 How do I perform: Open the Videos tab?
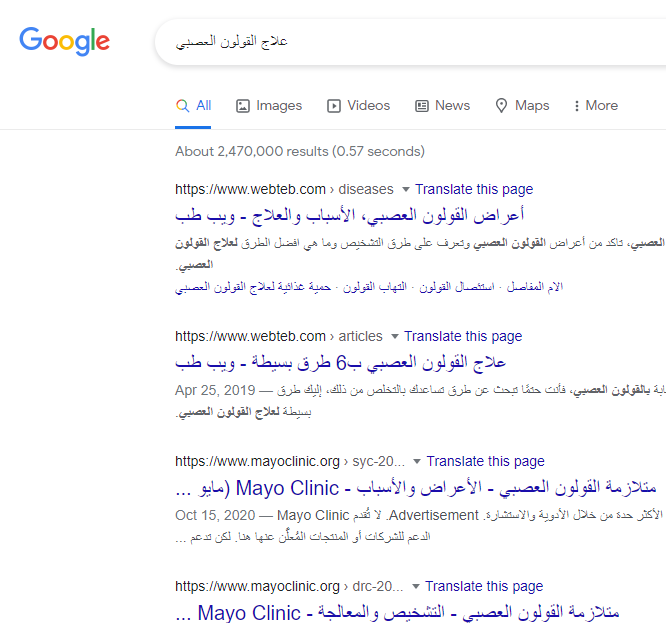point(358,105)
